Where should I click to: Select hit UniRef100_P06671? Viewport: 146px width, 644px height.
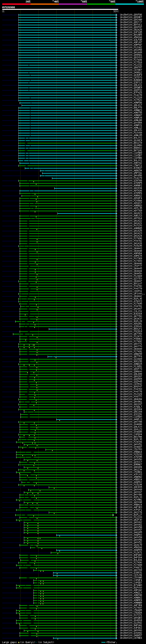click(131, 567)
